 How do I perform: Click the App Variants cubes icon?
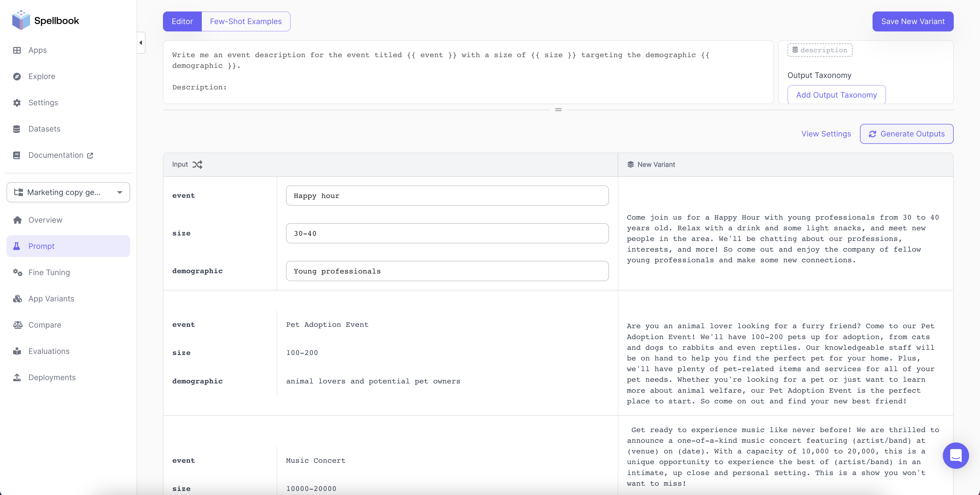coord(17,299)
